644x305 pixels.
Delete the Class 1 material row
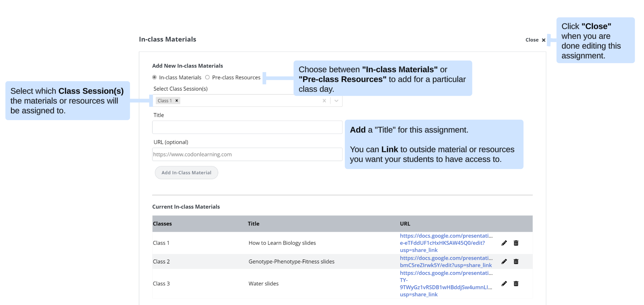(x=516, y=243)
